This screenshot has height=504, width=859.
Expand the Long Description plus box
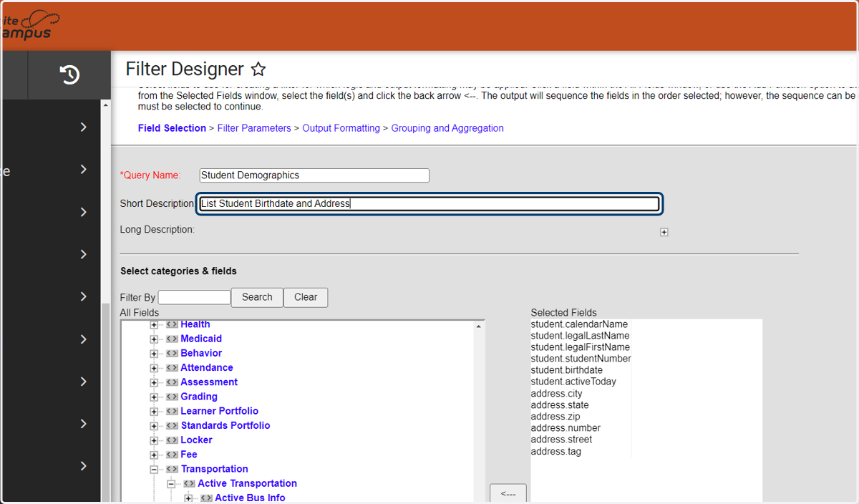(x=664, y=232)
